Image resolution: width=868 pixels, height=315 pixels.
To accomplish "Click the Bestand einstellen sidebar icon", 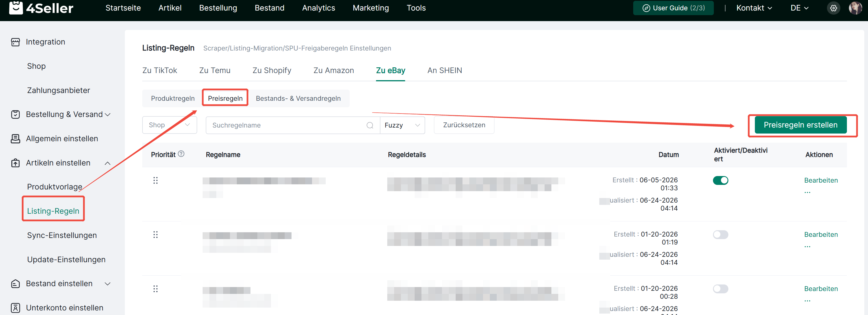I will pyautogui.click(x=15, y=284).
